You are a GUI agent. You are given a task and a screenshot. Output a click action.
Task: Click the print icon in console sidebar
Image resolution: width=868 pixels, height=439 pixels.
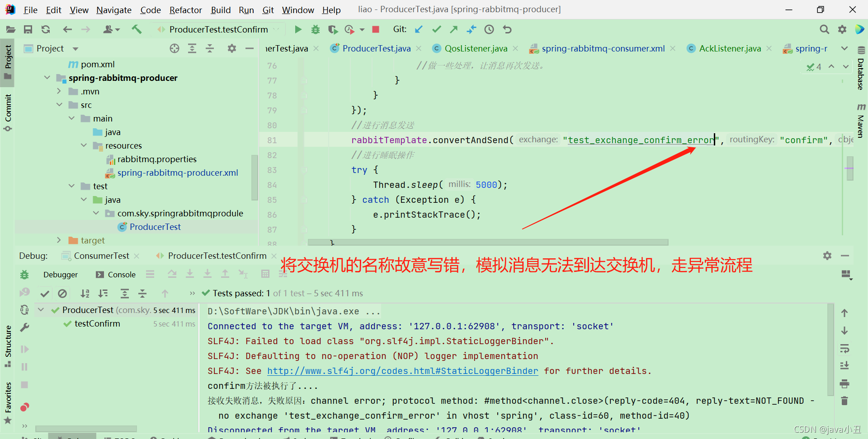[x=844, y=384]
